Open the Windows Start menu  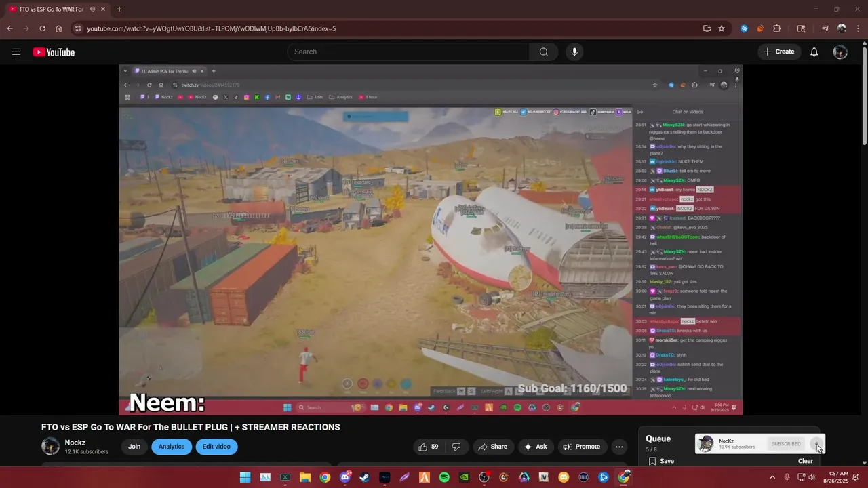coord(245,477)
